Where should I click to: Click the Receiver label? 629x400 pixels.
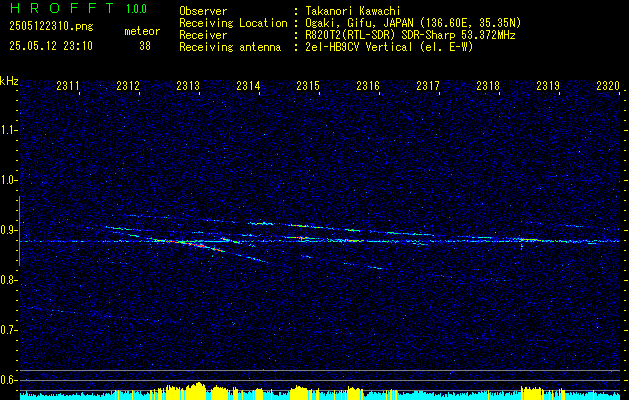[203, 36]
